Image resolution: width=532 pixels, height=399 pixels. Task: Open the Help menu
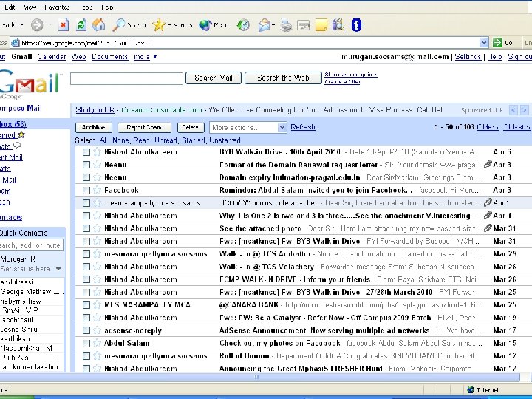click(x=107, y=7)
